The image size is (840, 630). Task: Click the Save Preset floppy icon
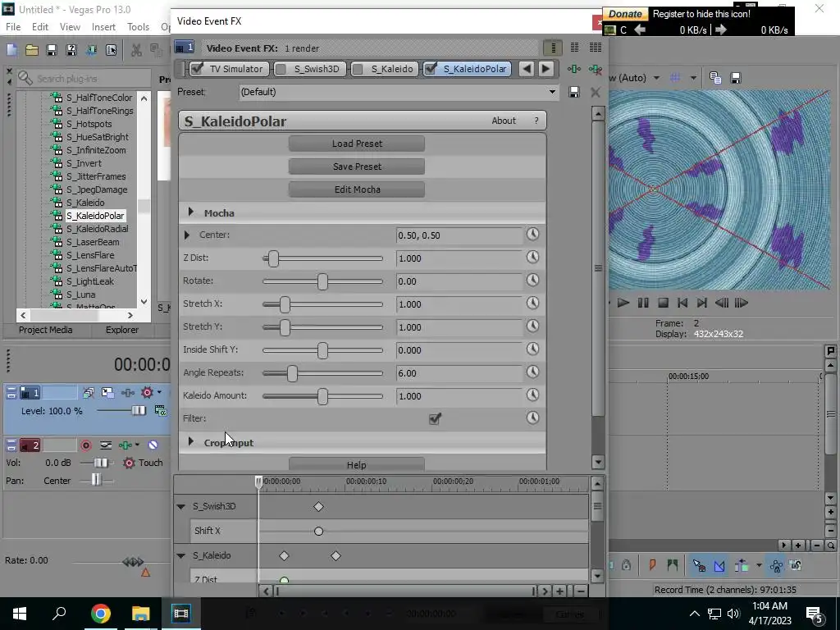pos(573,92)
